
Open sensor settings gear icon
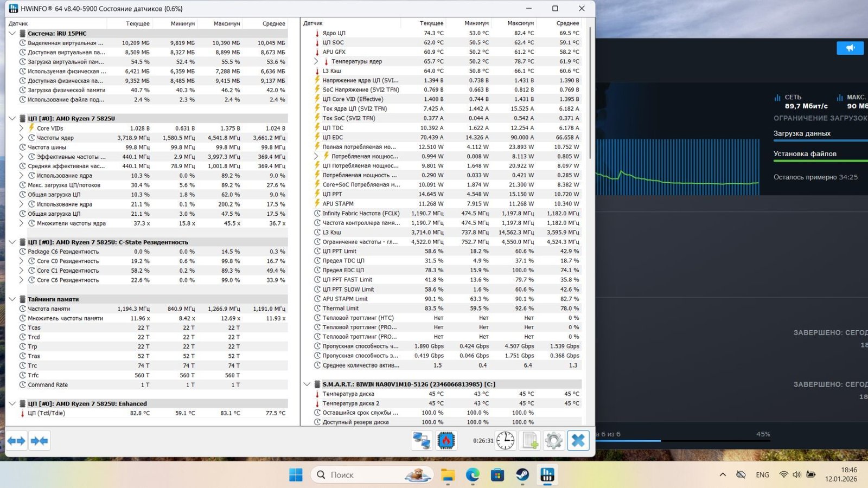coord(554,441)
